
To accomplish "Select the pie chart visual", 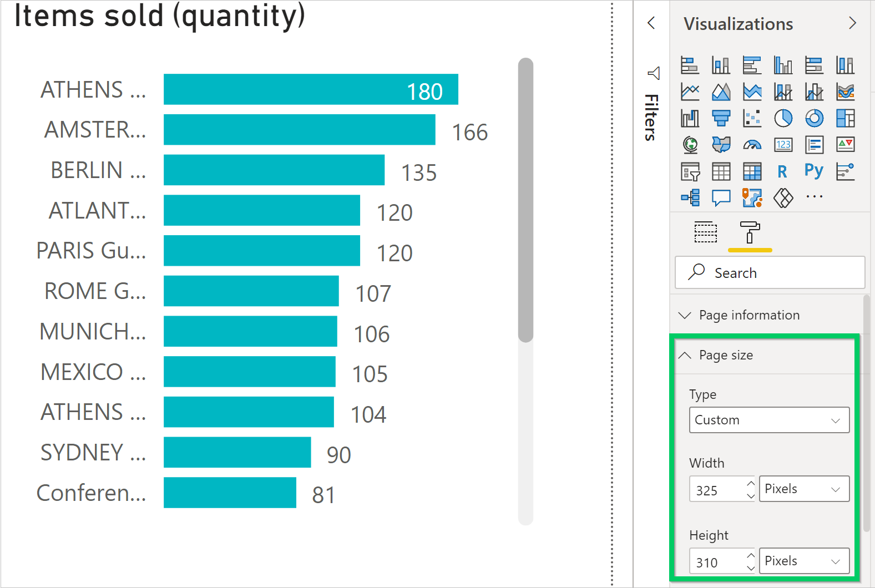I will 783,118.
